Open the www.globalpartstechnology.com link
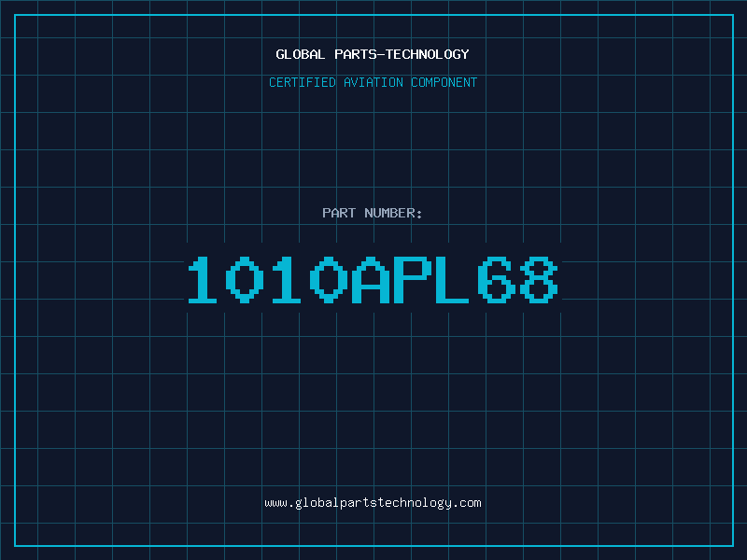 click(x=373, y=503)
